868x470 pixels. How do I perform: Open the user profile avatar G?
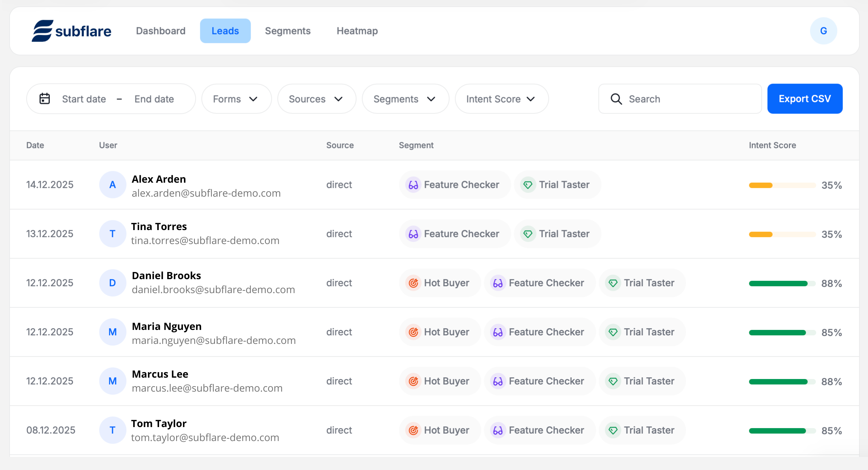coord(823,31)
